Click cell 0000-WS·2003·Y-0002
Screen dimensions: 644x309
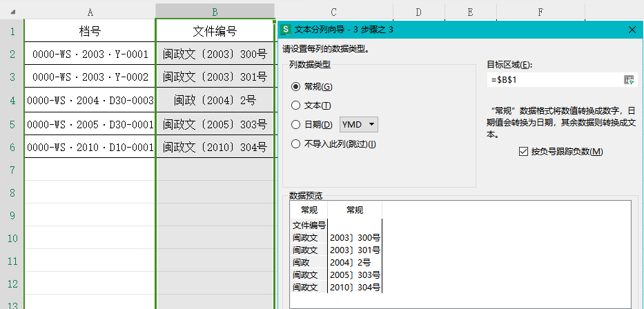click(x=90, y=77)
